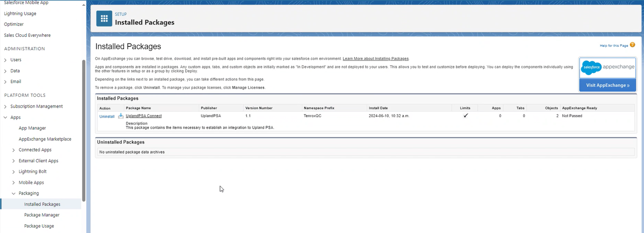Expand the Email section

point(5,82)
